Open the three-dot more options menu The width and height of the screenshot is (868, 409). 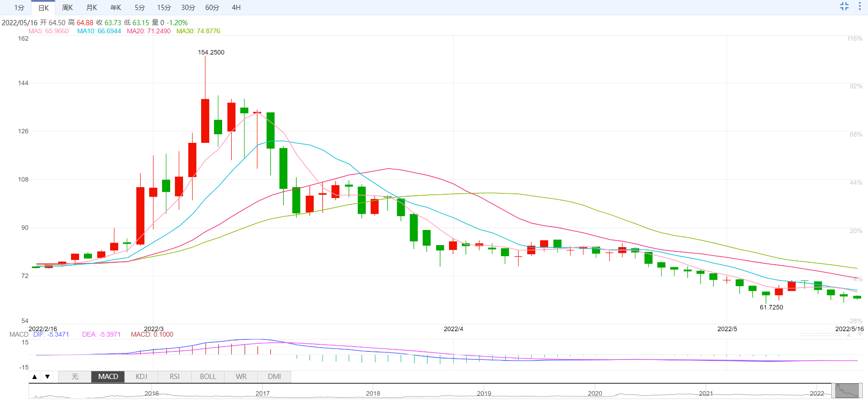(x=860, y=6)
